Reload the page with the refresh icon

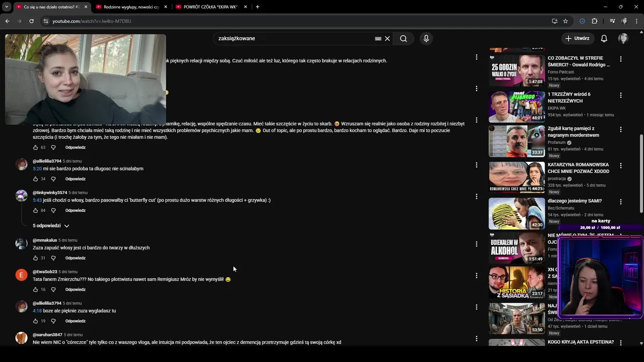(x=31, y=21)
